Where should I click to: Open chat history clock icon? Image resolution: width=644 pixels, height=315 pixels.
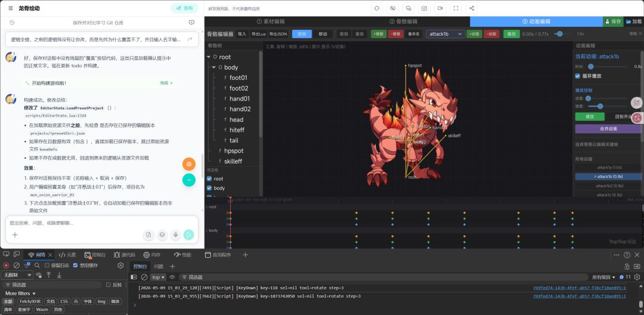click(13, 23)
